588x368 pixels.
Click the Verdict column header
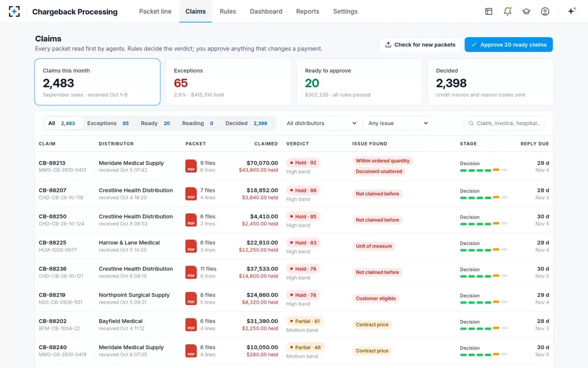(x=298, y=144)
